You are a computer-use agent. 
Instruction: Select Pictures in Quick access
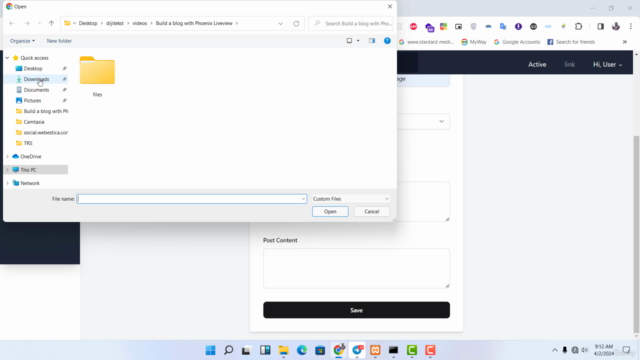[x=32, y=100]
